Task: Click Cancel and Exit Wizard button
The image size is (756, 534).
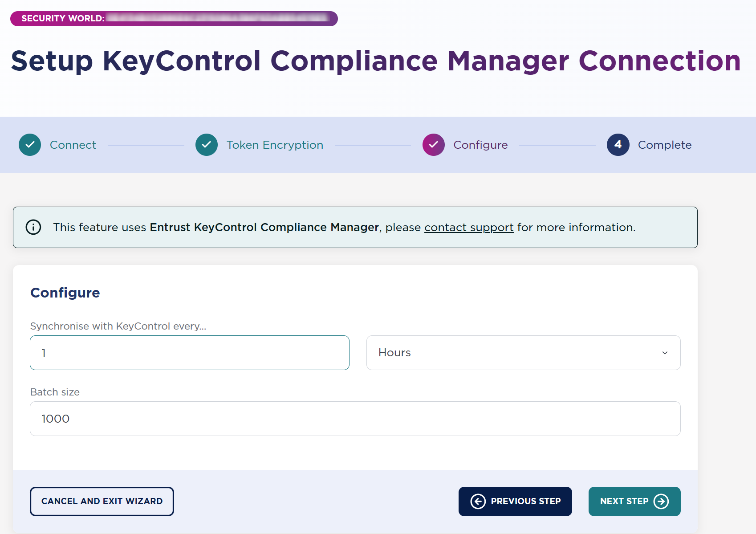Action: pos(102,501)
